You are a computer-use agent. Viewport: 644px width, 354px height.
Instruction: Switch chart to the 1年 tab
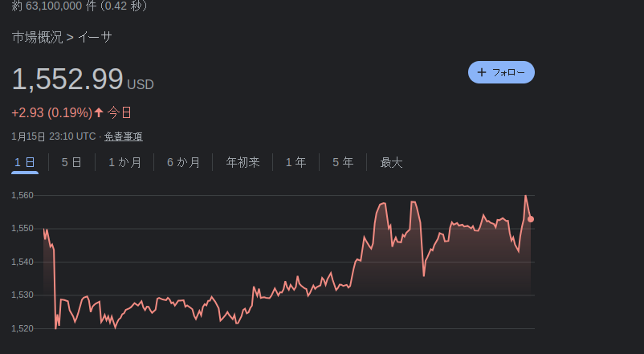296,162
